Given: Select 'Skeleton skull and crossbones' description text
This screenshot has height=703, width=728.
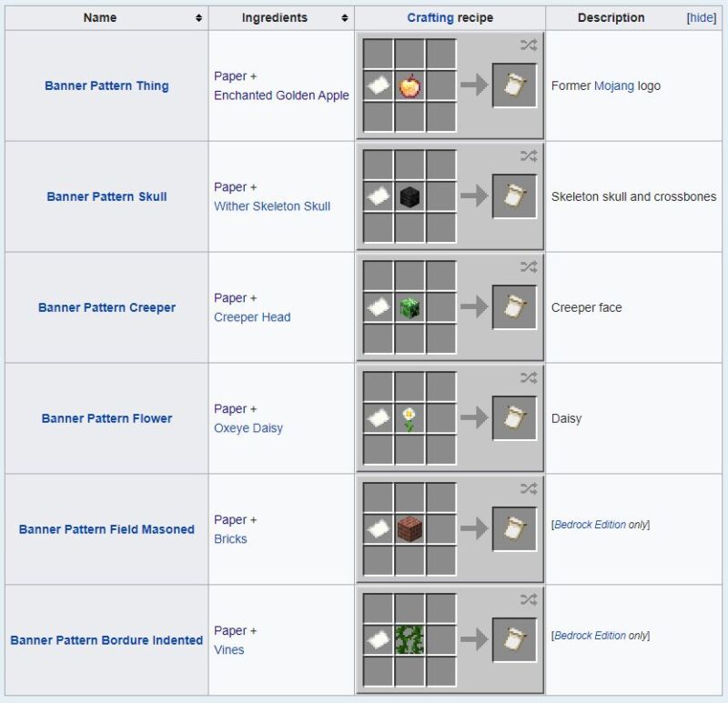Looking at the screenshot, I should coord(633,196).
